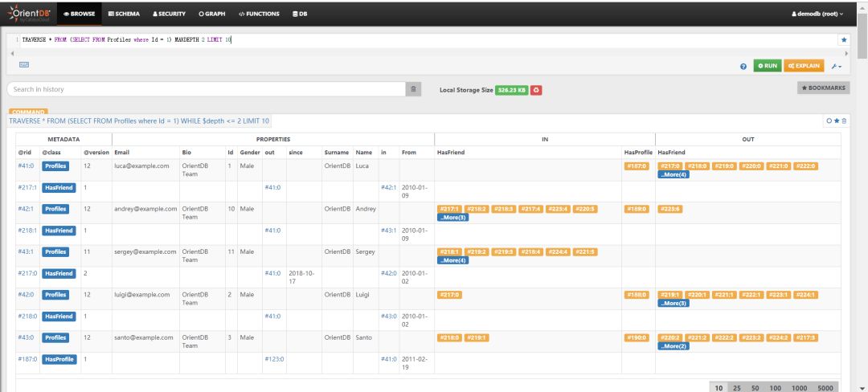
Task: Open the keyboard shortcuts icon below the editor
Action: pyautogui.click(x=24, y=65)
